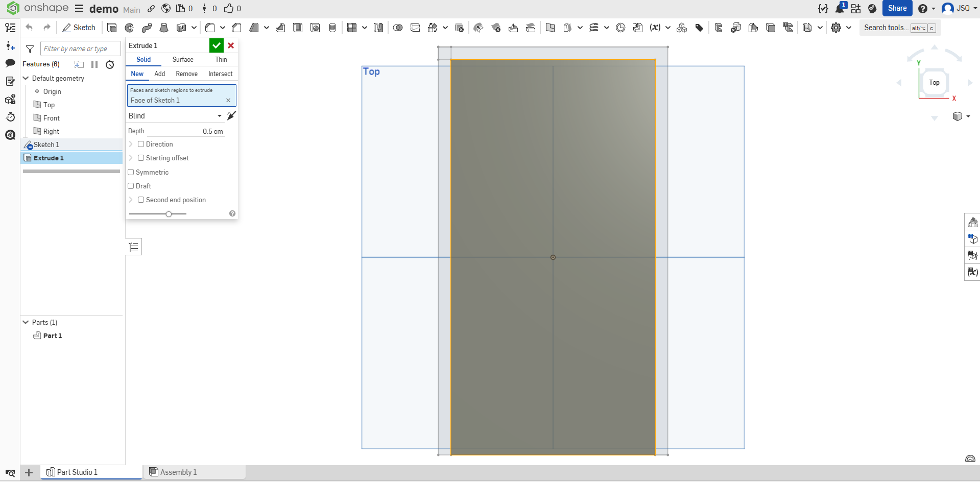This screenshot has width=980, height=482.
Task: Click the copy link icon next to Main
Action: point(151,9)
